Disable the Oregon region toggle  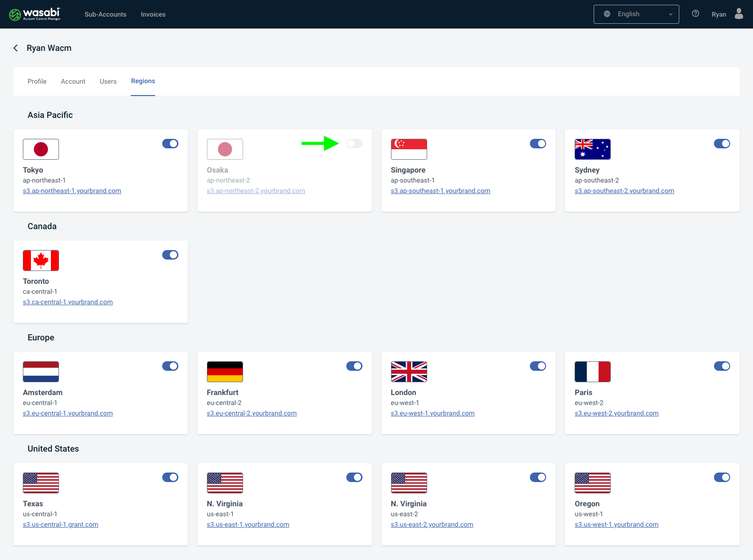[722, 477]
